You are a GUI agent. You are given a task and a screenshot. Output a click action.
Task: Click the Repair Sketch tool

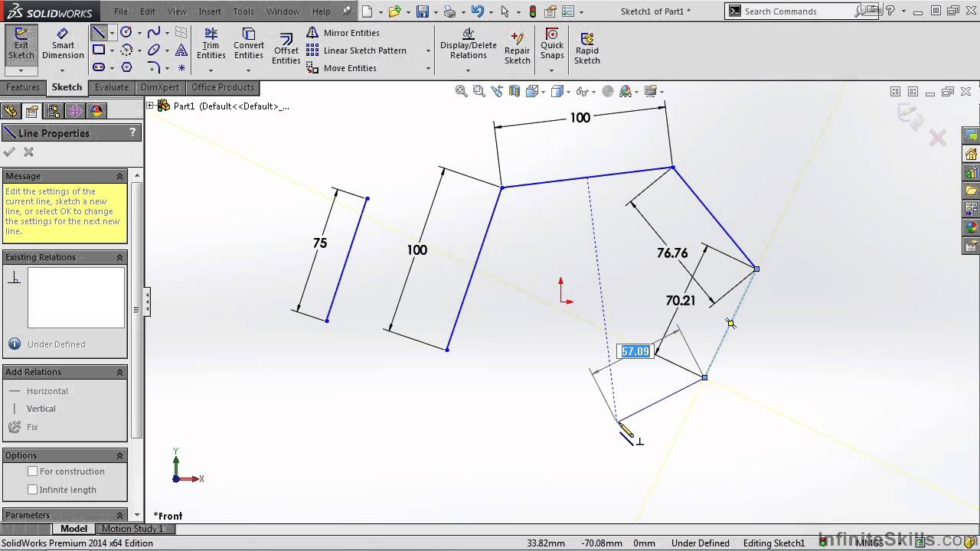[517, 49]
